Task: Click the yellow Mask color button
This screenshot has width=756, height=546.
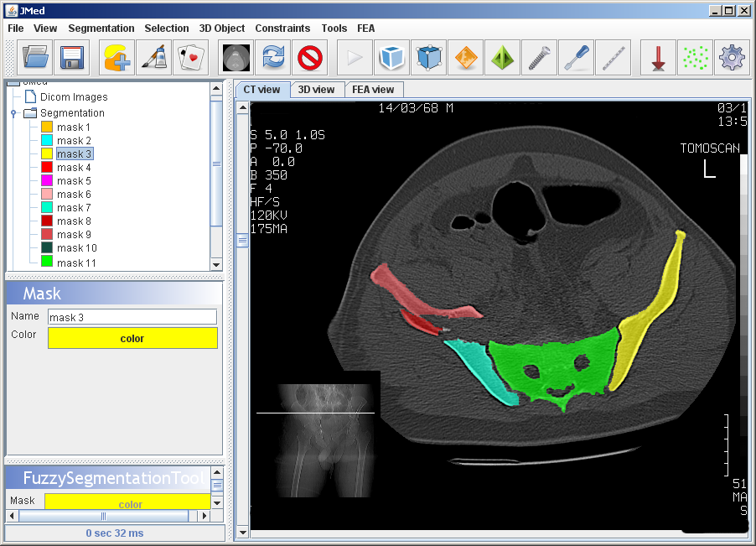Action: [132, 338]
